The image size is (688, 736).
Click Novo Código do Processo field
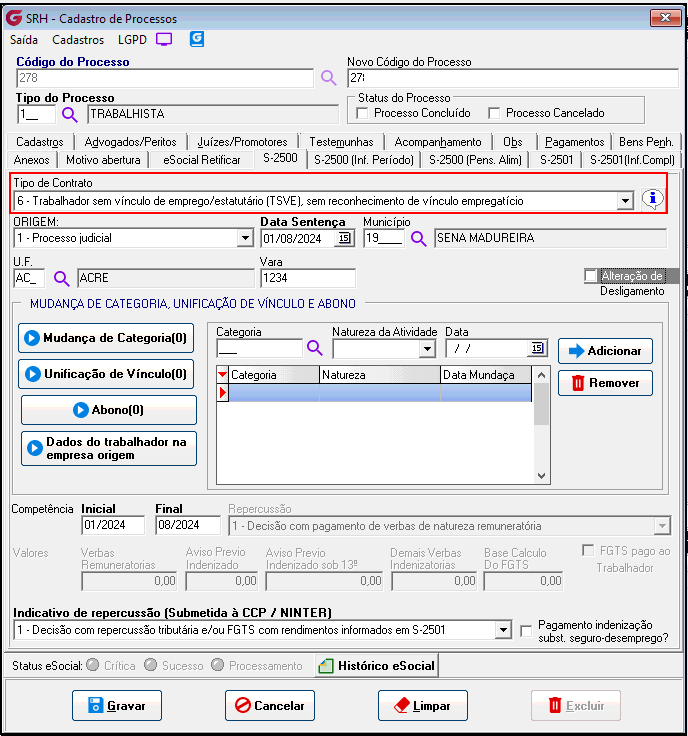coord(513,78)
